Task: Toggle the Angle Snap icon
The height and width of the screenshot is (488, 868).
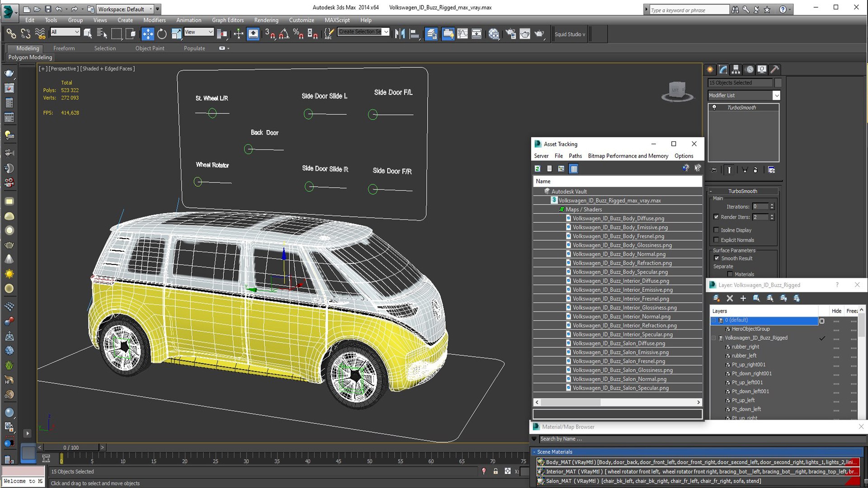Action: pyautogui.click(x=284, y=34)
